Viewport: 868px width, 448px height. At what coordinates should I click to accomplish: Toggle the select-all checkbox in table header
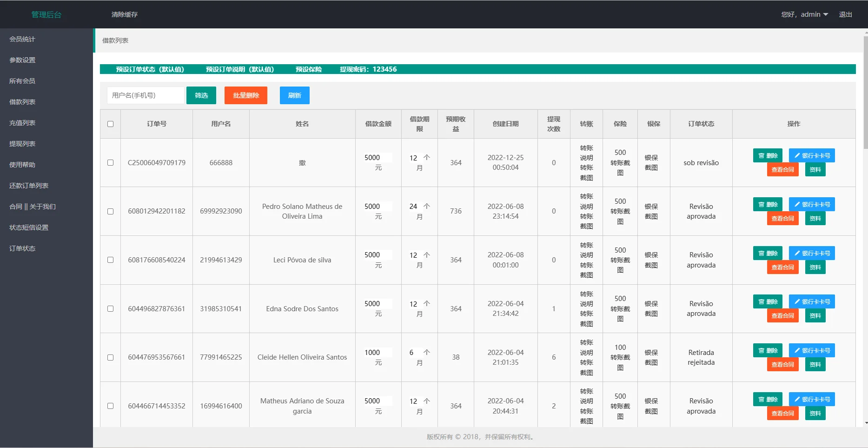[x=110, y=124]
